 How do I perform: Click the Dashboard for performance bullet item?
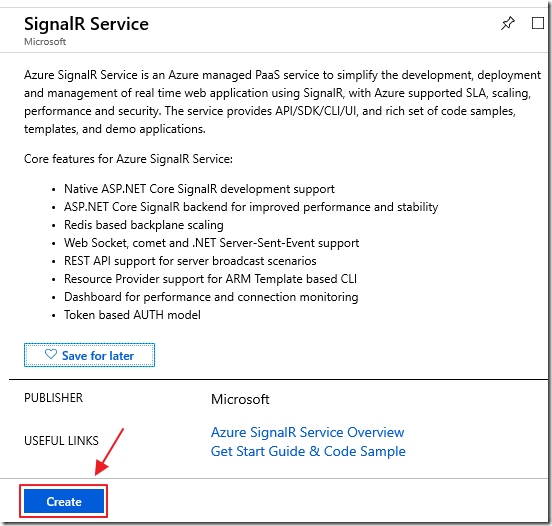211,297
